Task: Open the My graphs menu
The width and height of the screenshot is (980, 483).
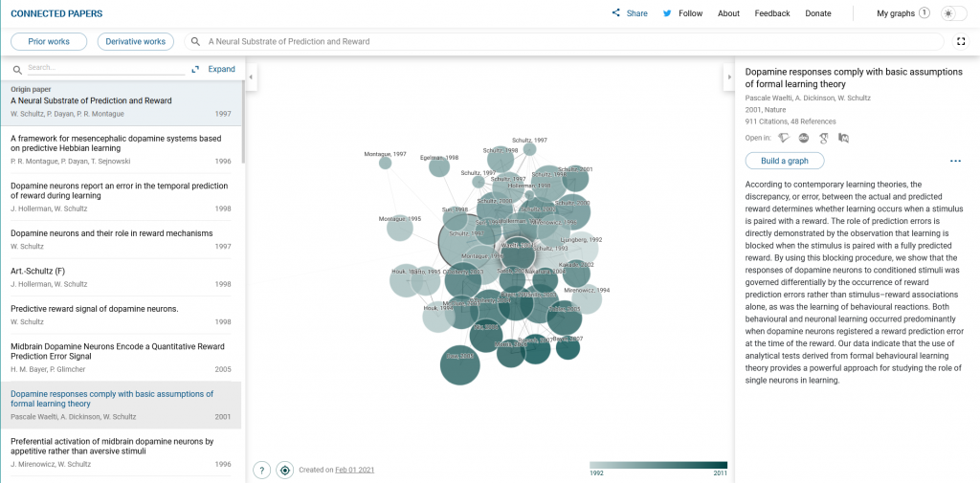Action: [x=902, y=13]
